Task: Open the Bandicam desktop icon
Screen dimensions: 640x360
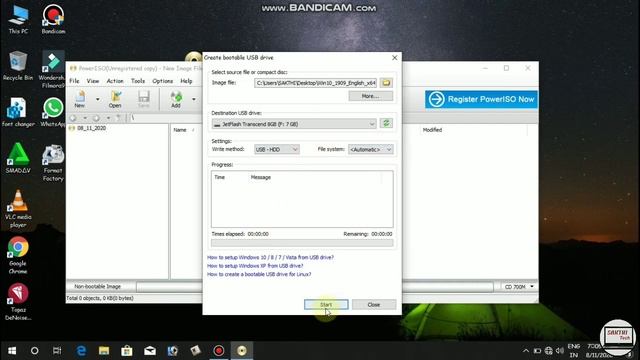Action: pyautogui.click(x=53, y=19)
